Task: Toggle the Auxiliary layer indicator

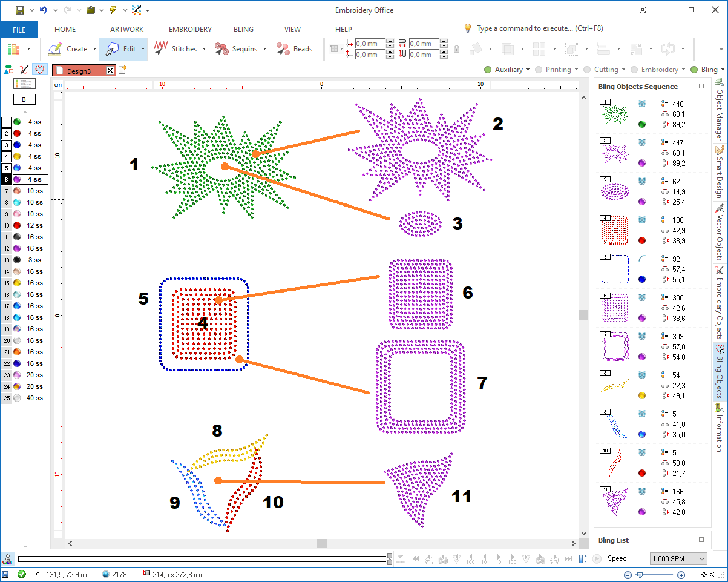Action: point(488,70)
